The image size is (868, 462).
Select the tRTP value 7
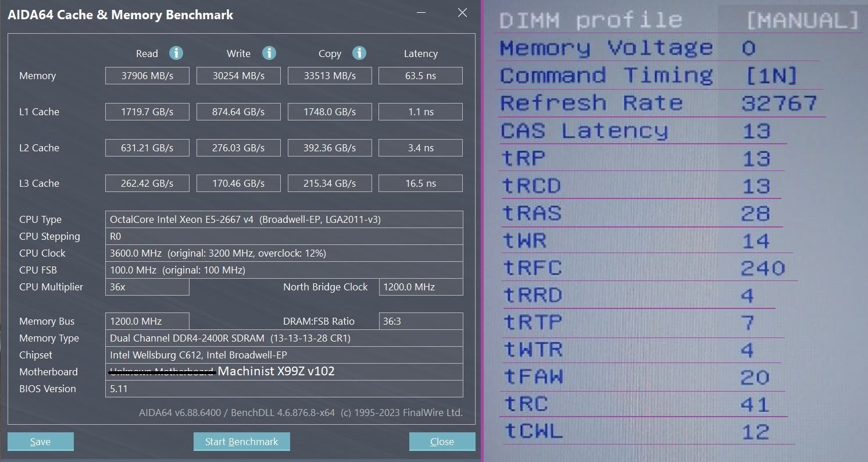748,322
